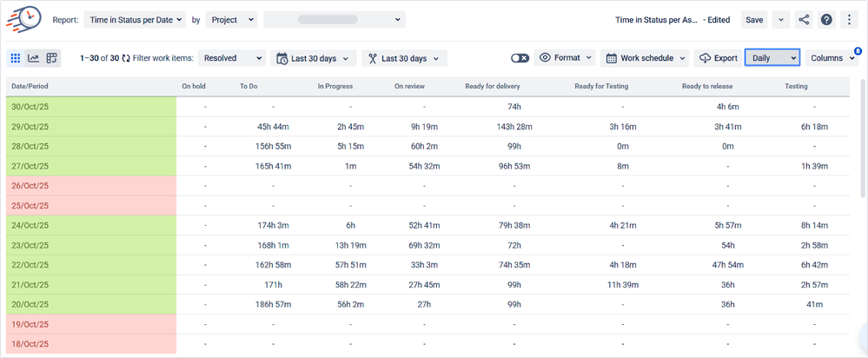Open the Format menu
The height and width of the screenshot is (358, 868).
pyautogui.click(x=566, y=58)
